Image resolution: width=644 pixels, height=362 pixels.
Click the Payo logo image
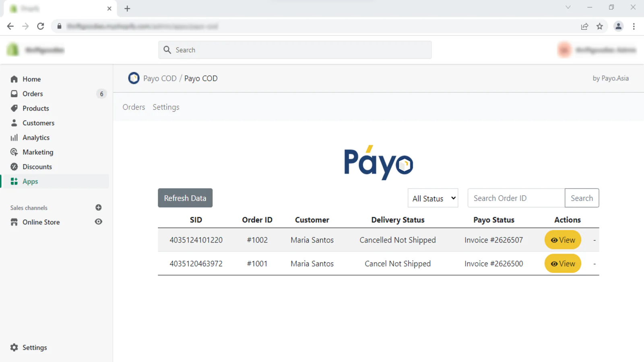pos(378,162)
